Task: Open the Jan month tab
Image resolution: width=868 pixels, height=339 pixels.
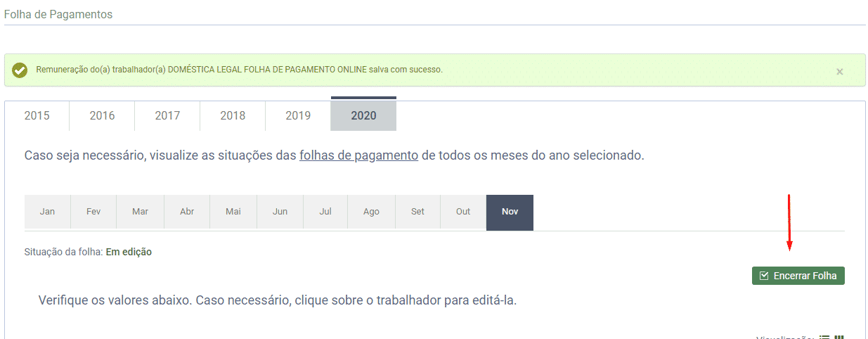Action: coord(48,212)
